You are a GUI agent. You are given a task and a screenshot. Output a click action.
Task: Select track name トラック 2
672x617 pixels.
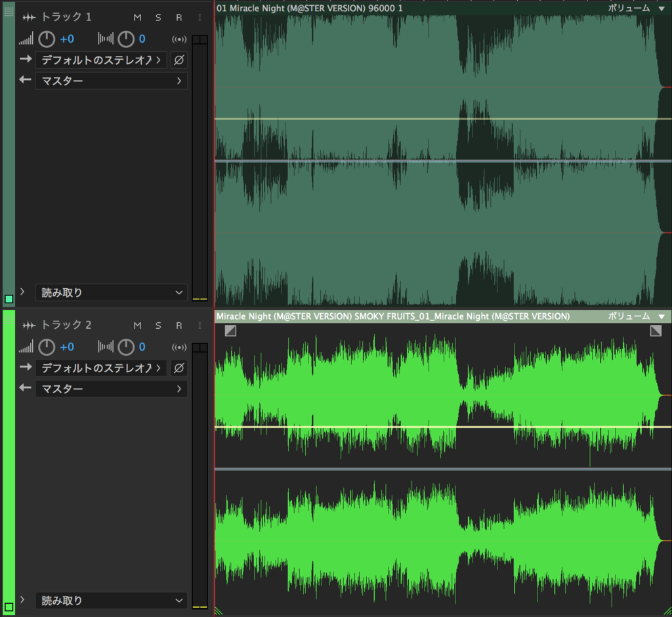[x=66, y=325]
